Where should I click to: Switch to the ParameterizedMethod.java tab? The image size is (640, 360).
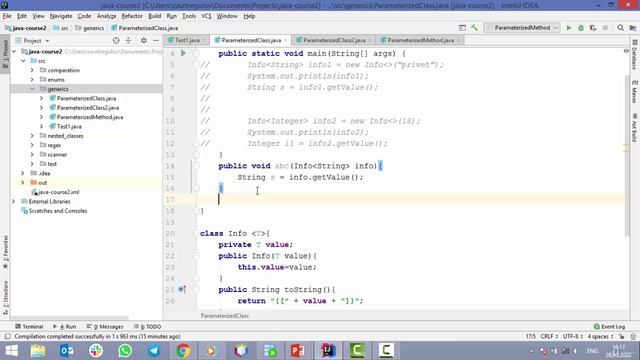coord(420,40)
